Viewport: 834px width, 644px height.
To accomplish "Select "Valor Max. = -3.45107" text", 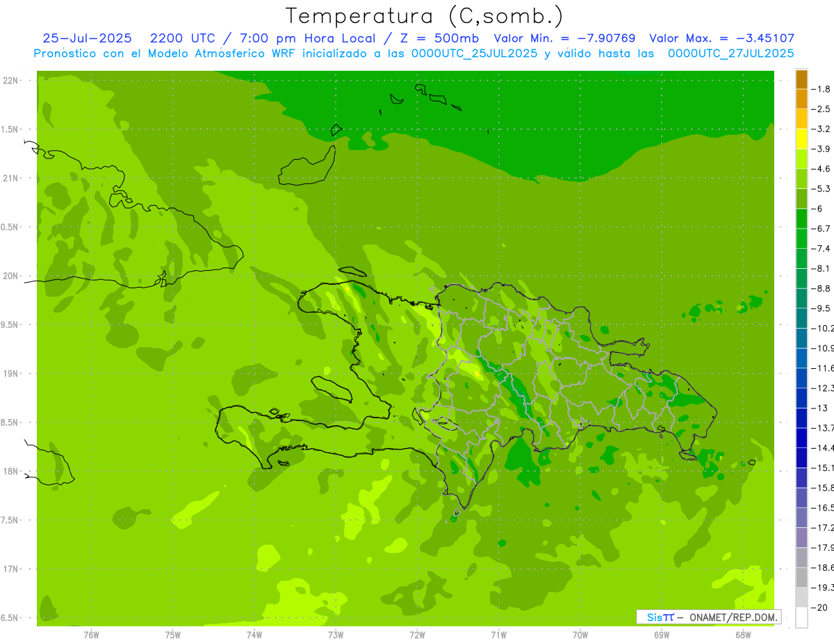I will (721, 38).
